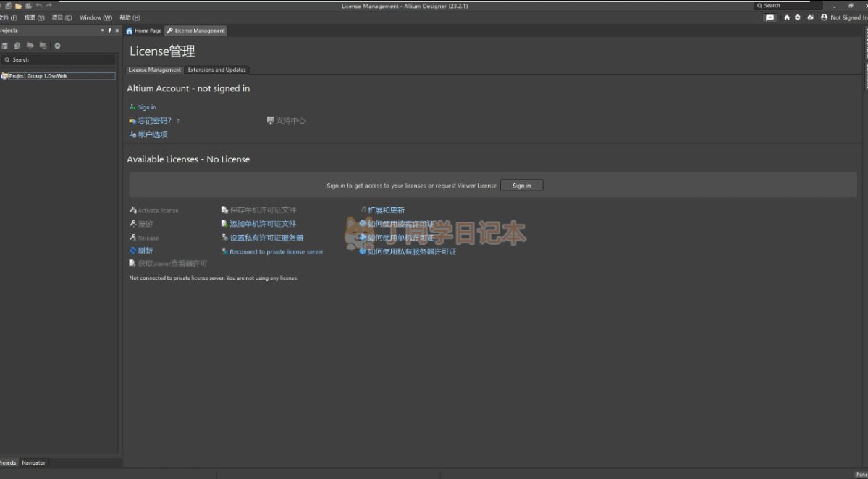
Task: Click the 如何使用单机许可证 link
Action: point(401,238)
